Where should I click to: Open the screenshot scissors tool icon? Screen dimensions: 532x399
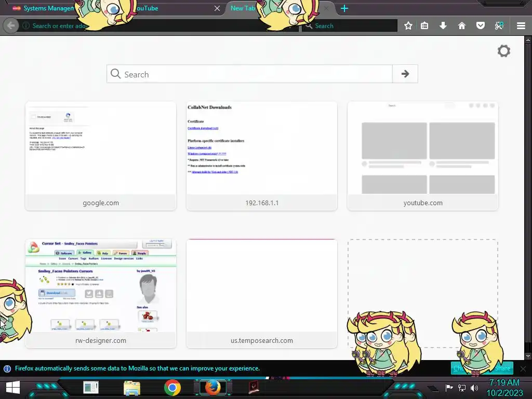pyautogui.click(x=499, y=26)
